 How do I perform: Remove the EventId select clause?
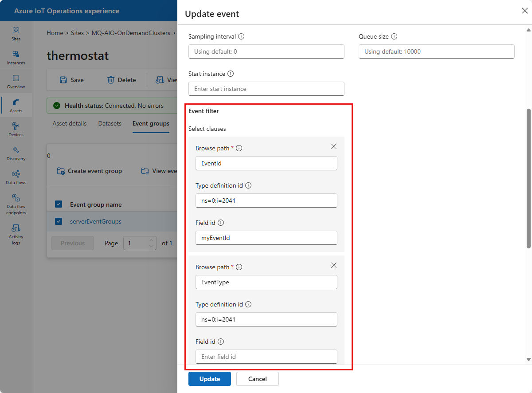tap(334, 146)
